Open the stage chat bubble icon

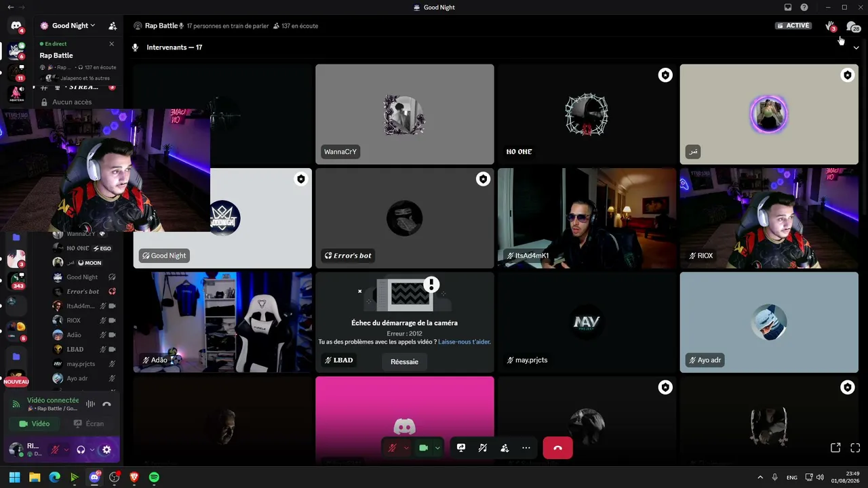(x=852, y=26)
